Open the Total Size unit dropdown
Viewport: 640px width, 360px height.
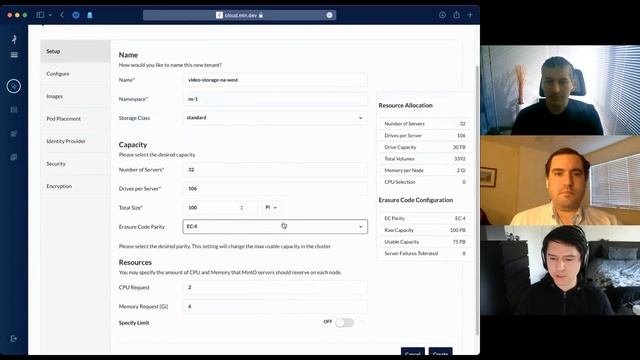pos(271,208)
